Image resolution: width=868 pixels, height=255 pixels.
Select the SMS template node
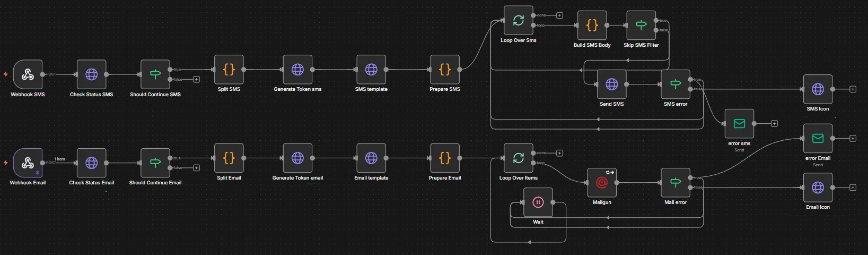point(372,69)
